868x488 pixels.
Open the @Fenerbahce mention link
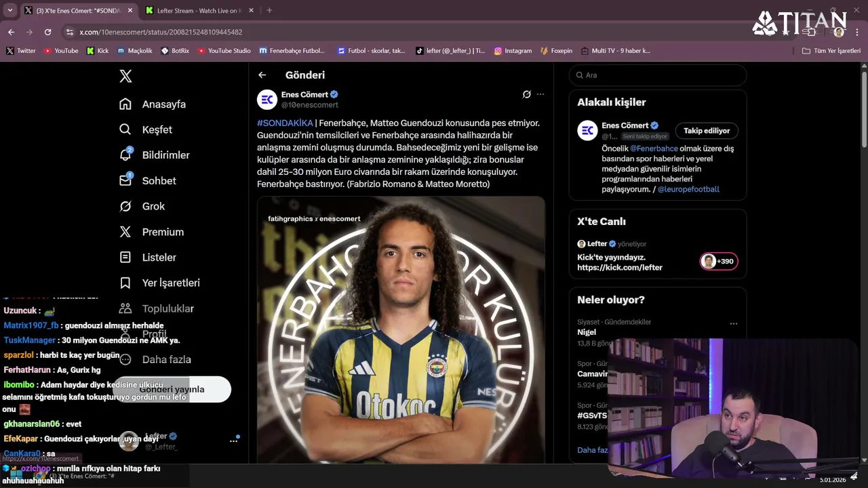point(654,148)
